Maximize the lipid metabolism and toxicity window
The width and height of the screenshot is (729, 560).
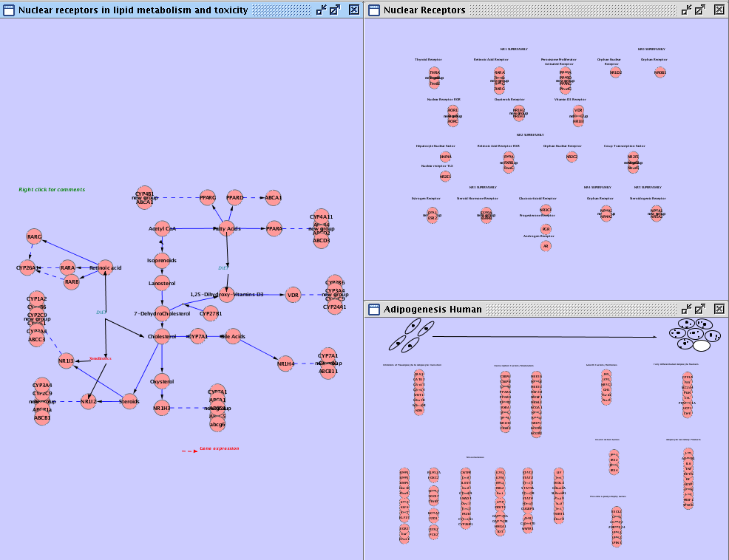coord(335,10)
